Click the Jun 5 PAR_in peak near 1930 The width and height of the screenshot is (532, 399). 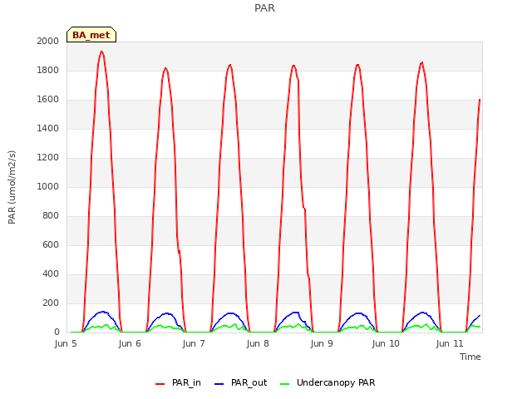tap(101, 52)
